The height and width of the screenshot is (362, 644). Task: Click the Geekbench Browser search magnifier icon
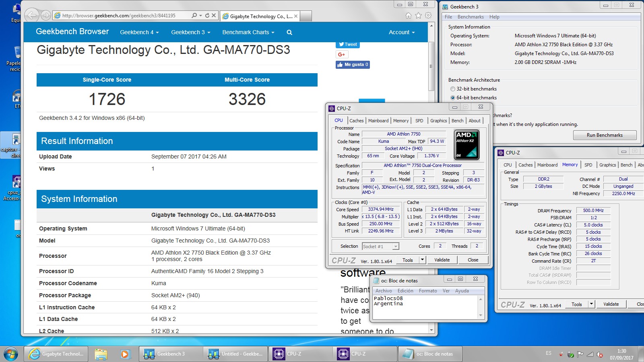point(289,32)
